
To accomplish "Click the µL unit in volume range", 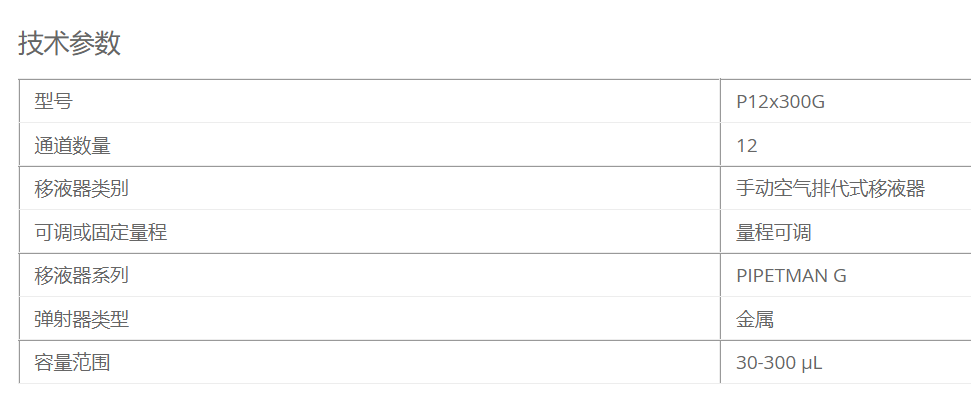I will [812, 363].
